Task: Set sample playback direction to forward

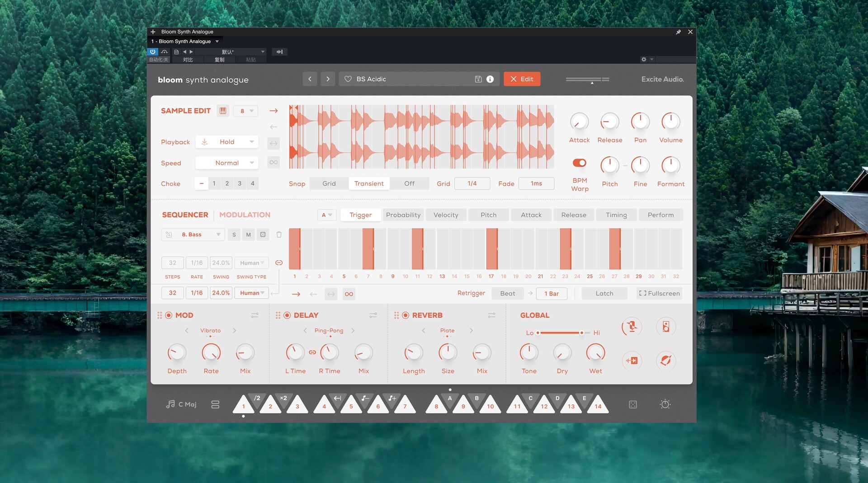Action: 274,111
